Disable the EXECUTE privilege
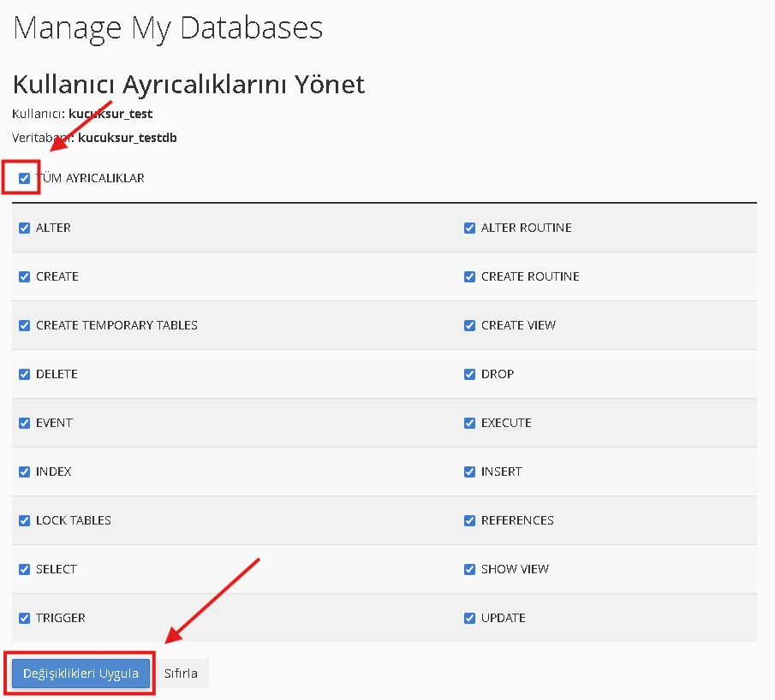775x700 pixels. (x=469, y=422)
